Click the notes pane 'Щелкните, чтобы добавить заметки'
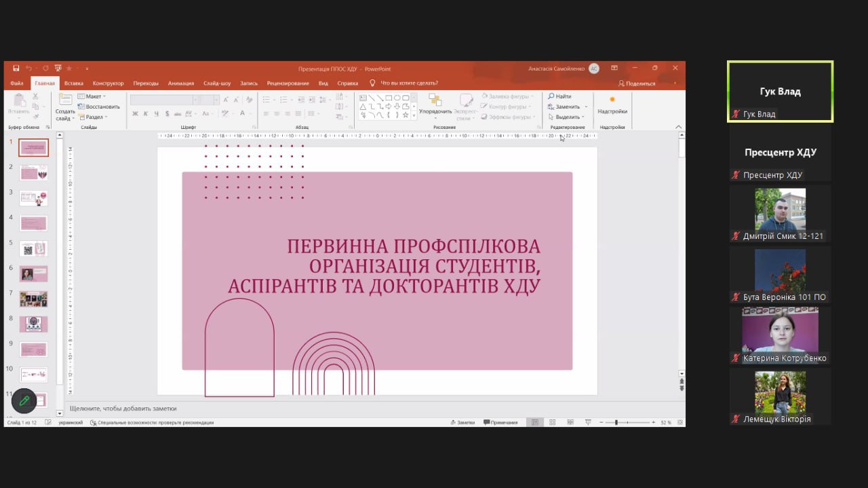 point(123,409)
